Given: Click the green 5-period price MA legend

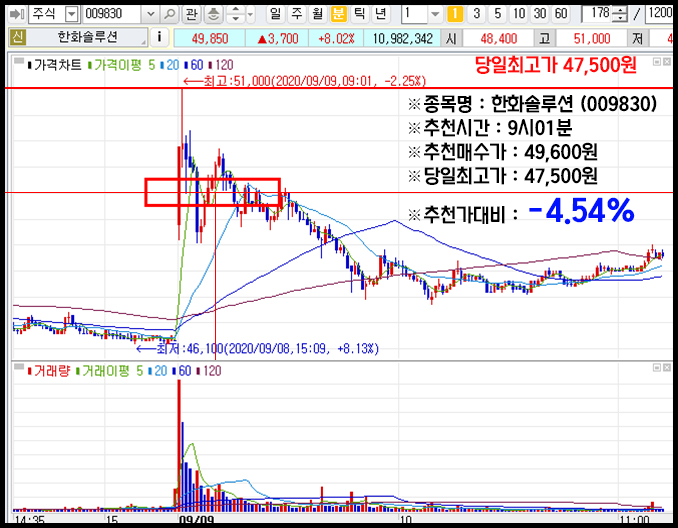Looking at the screenshot, I should pos(152,65).
